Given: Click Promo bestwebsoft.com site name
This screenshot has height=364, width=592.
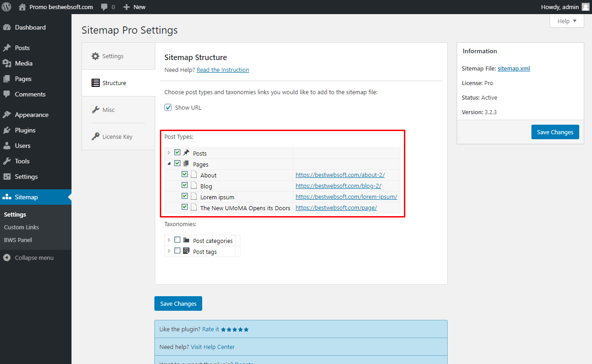Looking at the screenshot, I should 61,7.
